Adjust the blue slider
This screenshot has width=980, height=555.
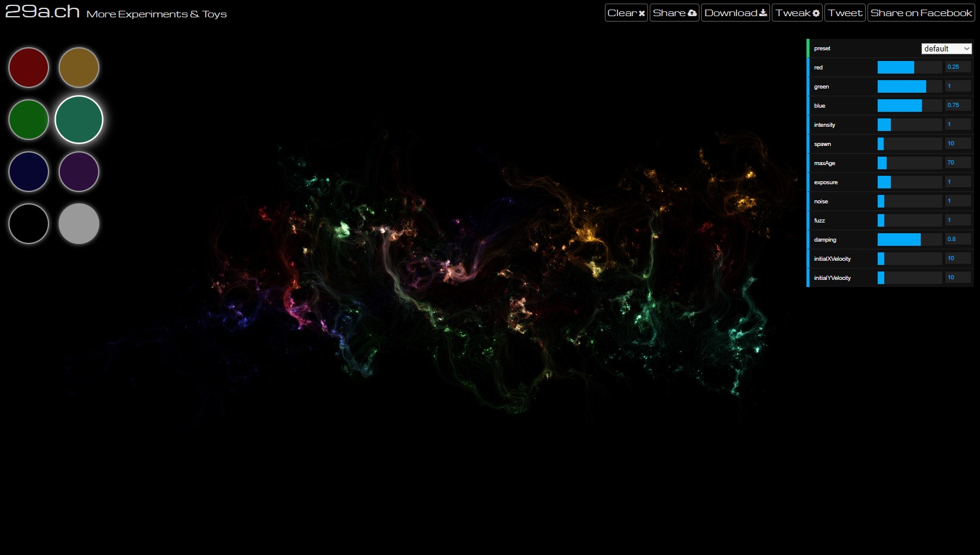pos(910,106)
